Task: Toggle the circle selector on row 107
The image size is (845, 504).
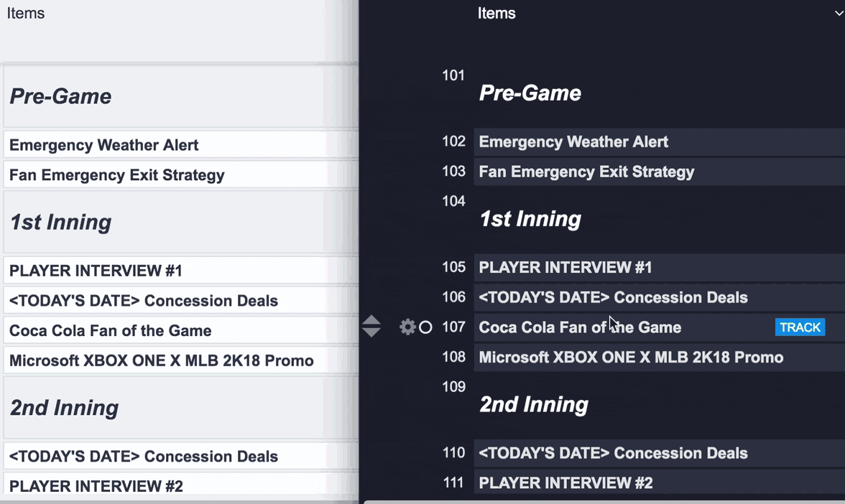Action: (425, 327)
